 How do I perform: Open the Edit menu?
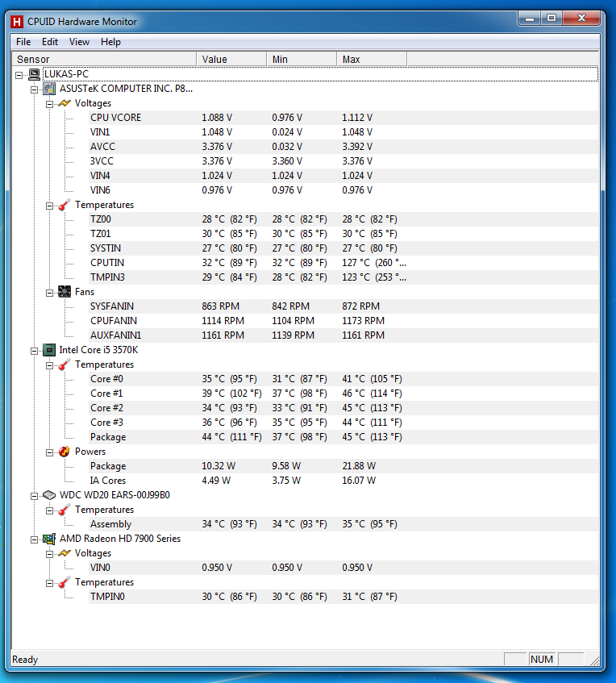[50, 42]
